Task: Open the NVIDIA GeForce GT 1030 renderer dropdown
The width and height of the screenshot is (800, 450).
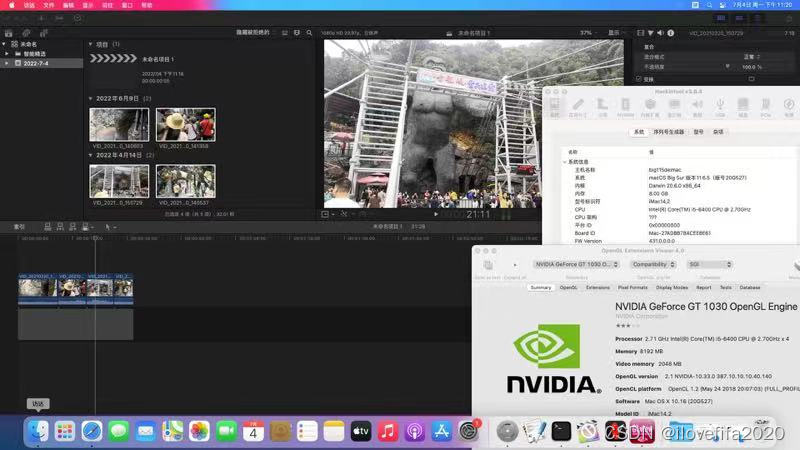Action: [577, 264]
